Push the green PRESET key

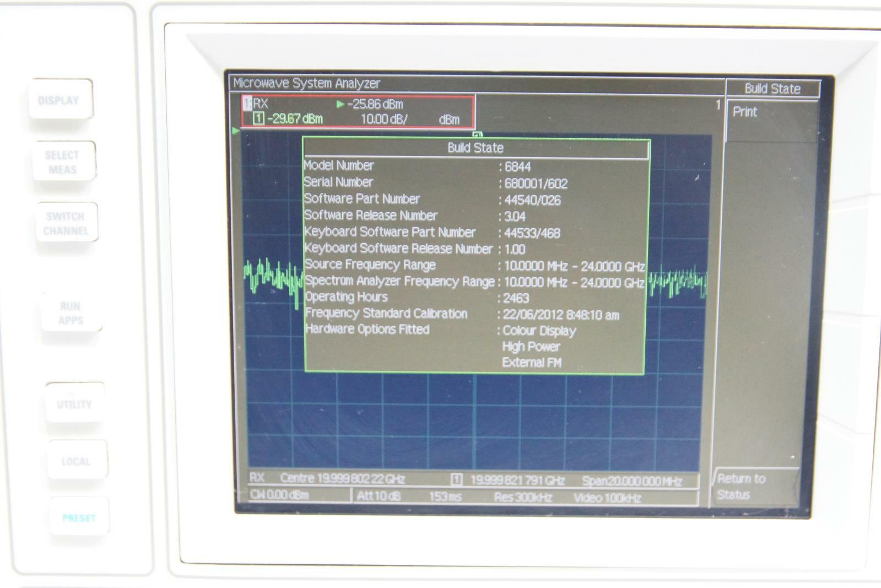[79, 517]
